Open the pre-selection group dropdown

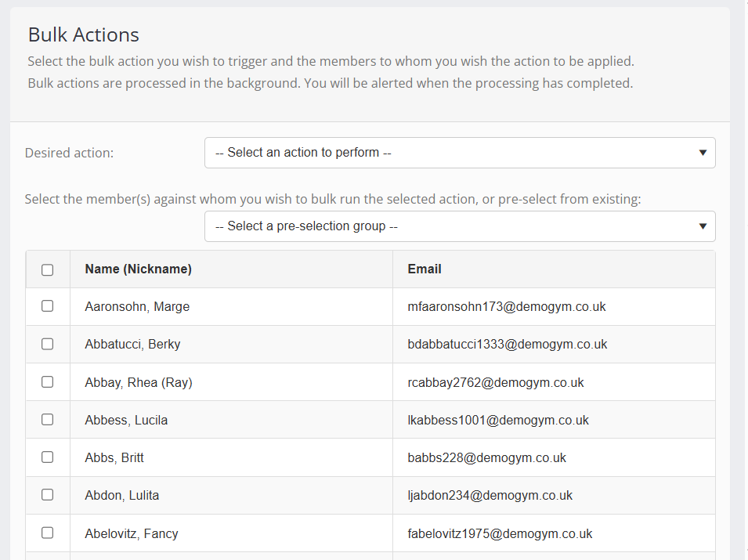(460, 226)
